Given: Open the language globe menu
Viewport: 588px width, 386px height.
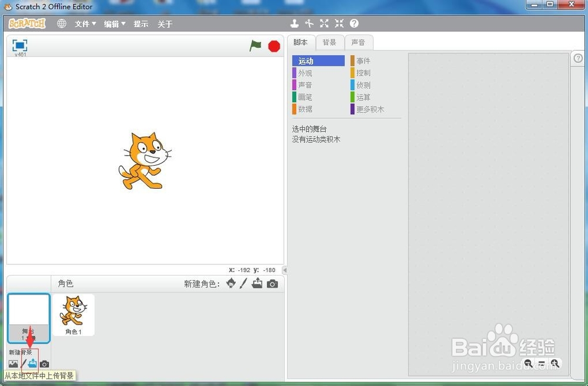Looking at the screenshot, I should pos(62,24).
